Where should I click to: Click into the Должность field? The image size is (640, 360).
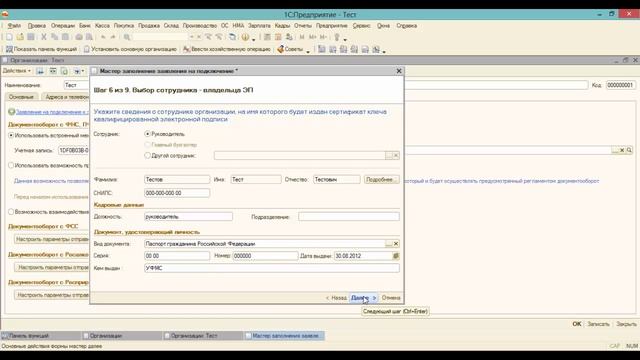pos(189,217)
